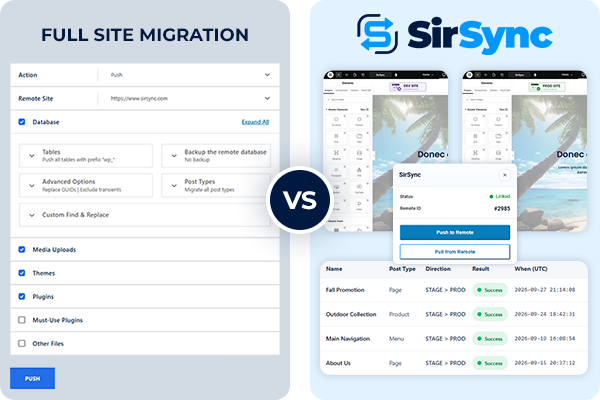This screenshot has width=600, height=400.
Task: Click the Remote ID value #2985
Action: pos(502,209)
